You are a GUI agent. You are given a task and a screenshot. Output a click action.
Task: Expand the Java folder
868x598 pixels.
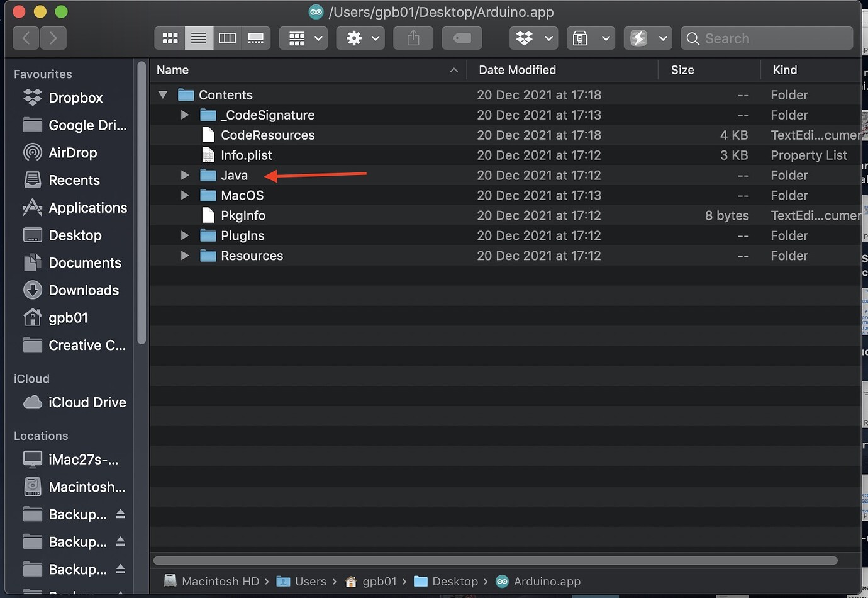(184, 175)
